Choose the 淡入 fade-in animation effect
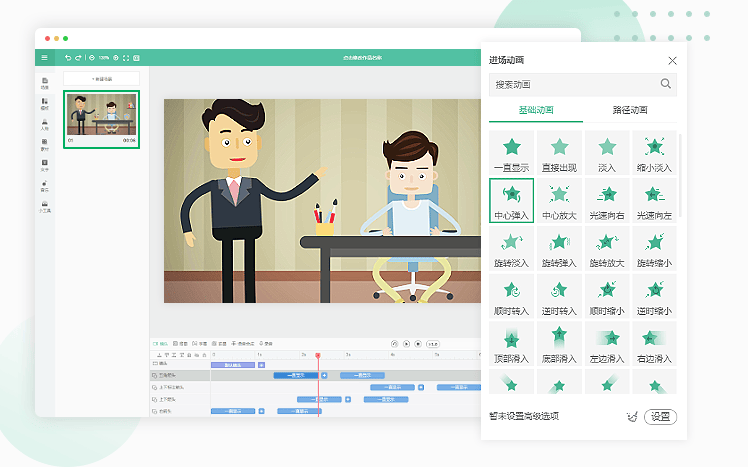Screen dimensions: 748x467 point(607,154)
